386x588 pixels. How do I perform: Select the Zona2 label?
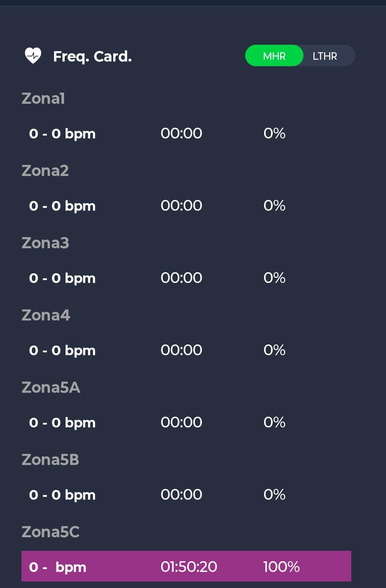pos(45,171)
